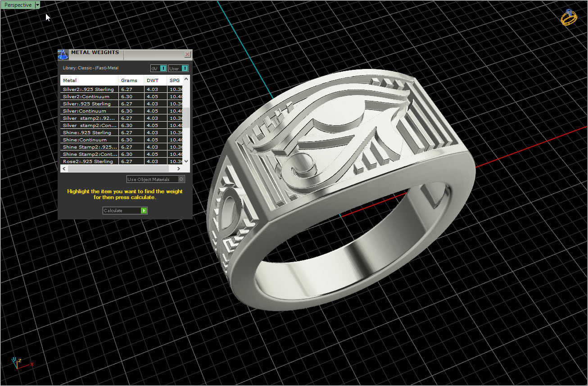Click the Library: Classic - (Fast)-Metal label

(x=90, y=68)
